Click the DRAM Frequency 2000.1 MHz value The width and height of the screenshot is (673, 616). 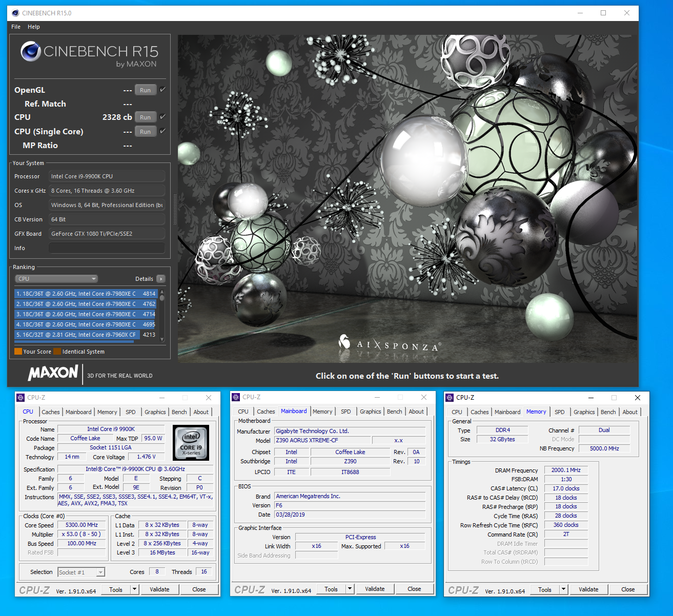click(x=566, y=470)
